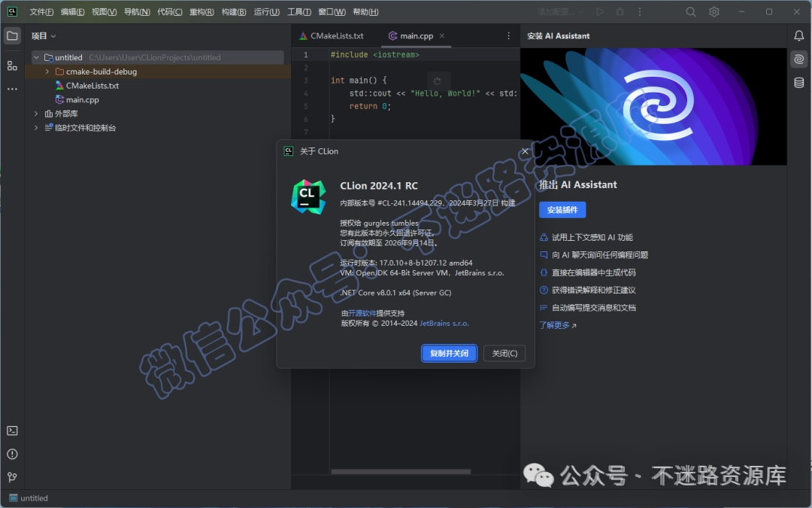This screenshot has width=812, height=508.
Task: Click the Debug bug icon in toolbar
Action: [620, 11]
